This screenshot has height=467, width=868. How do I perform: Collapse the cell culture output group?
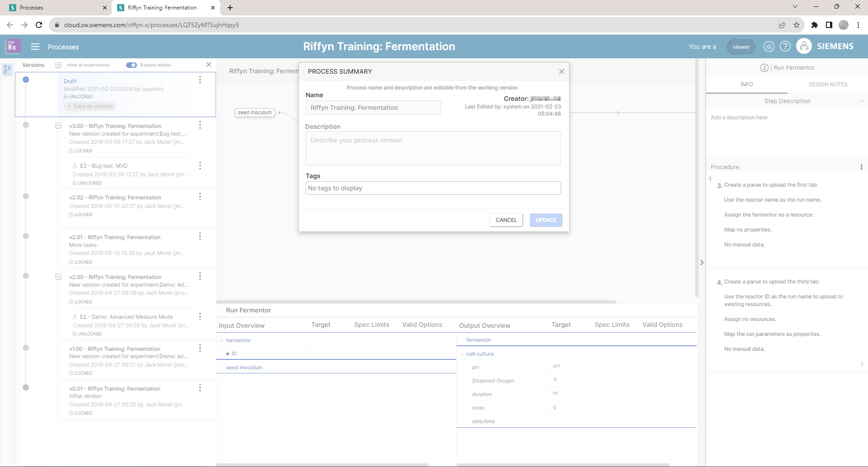coord(462,354)
